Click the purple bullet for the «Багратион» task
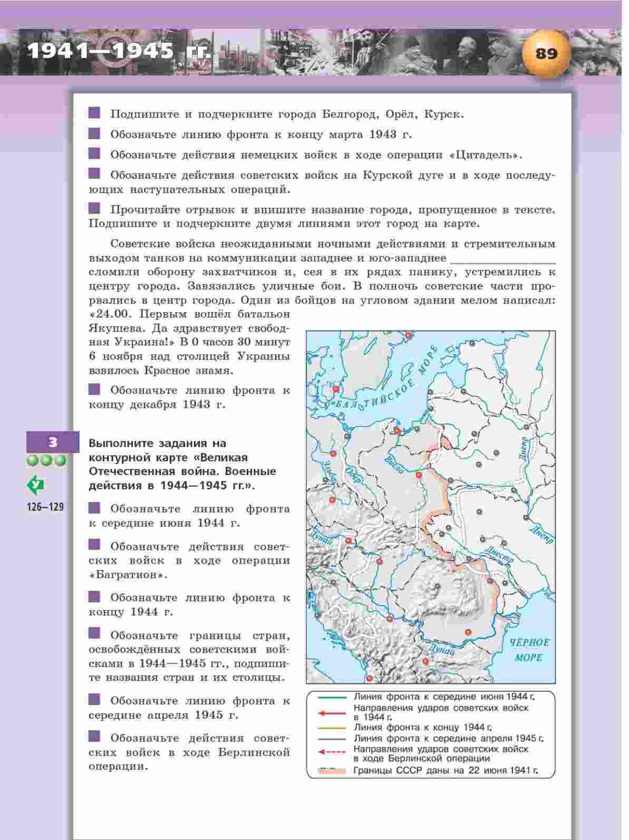 94,545
